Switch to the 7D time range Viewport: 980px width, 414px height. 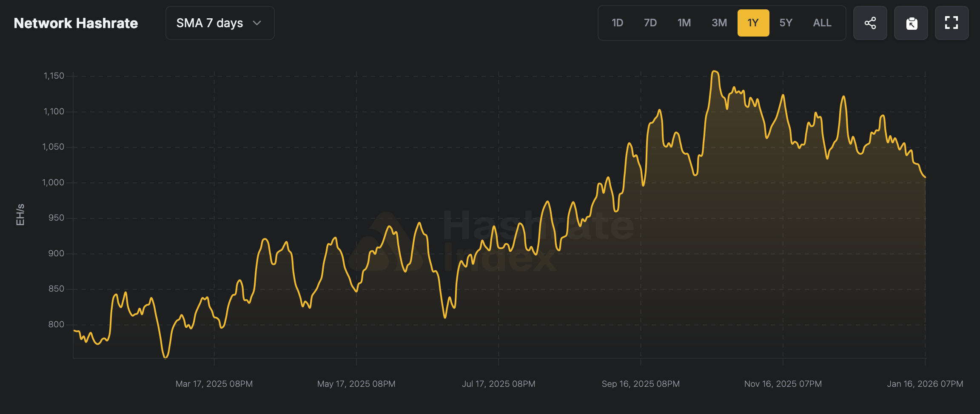pos(650,23)
